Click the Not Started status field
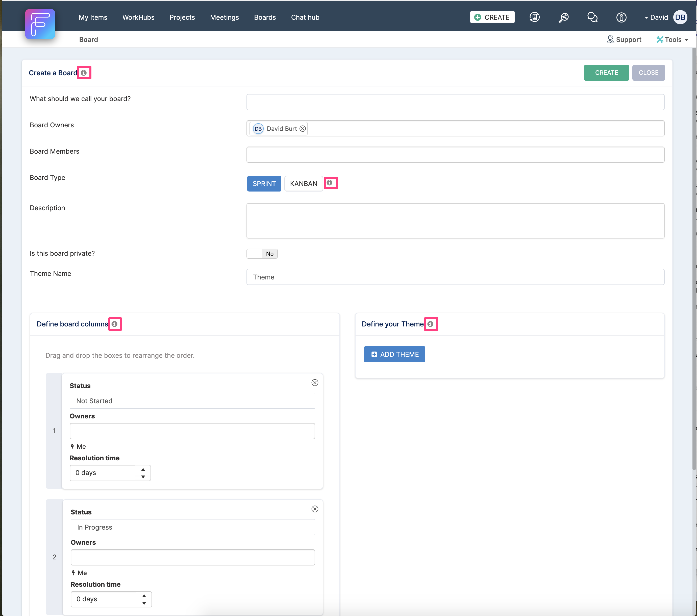697x616 pixels. [192, 401]
